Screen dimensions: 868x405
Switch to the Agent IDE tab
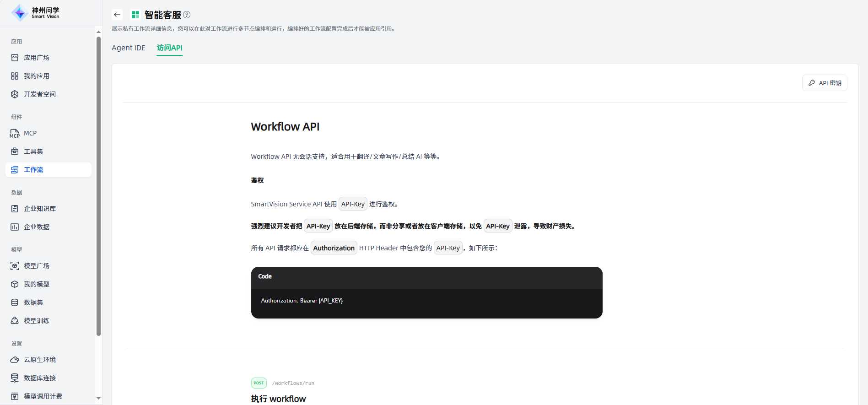[x=128, y=48]
